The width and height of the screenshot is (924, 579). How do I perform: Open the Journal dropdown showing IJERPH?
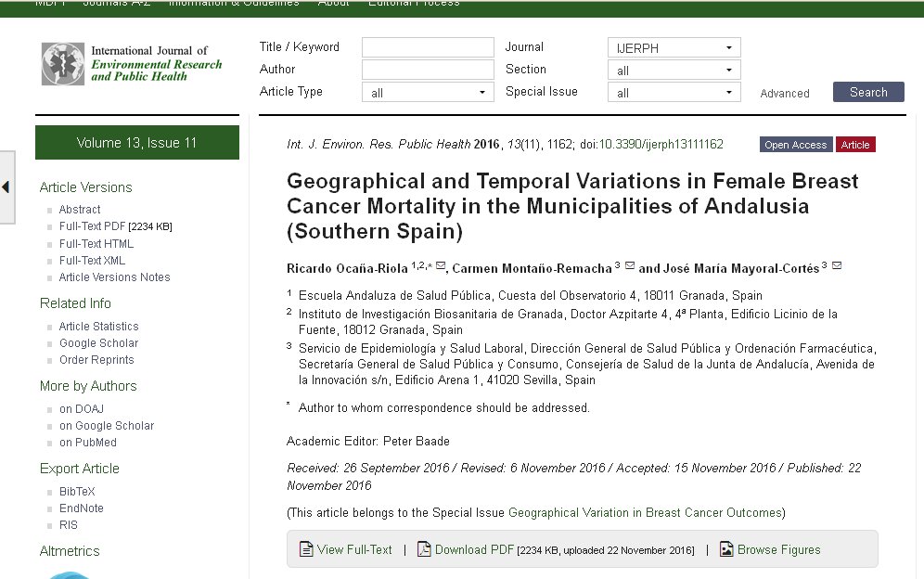(x=674, y=47)
